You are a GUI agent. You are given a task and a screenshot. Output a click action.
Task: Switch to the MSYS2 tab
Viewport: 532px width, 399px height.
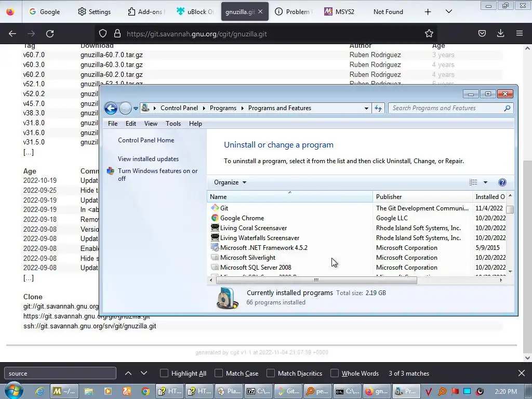pos(339,11)
